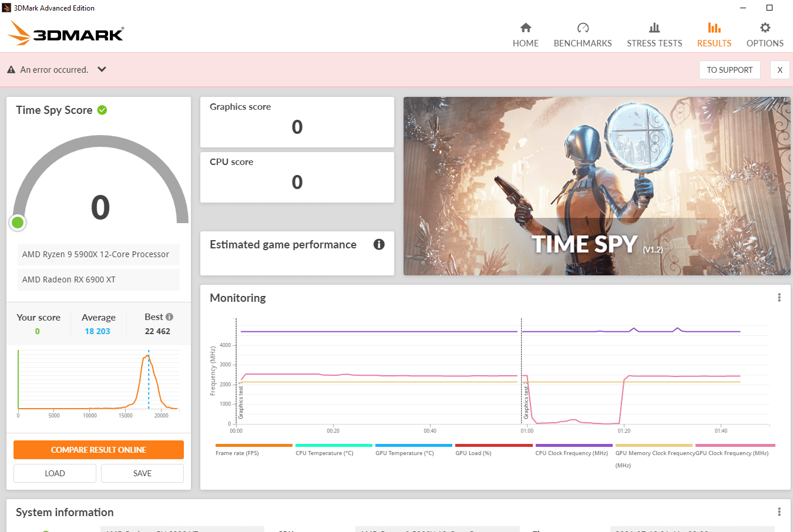Click the average score 18 203

coord(98,331)
